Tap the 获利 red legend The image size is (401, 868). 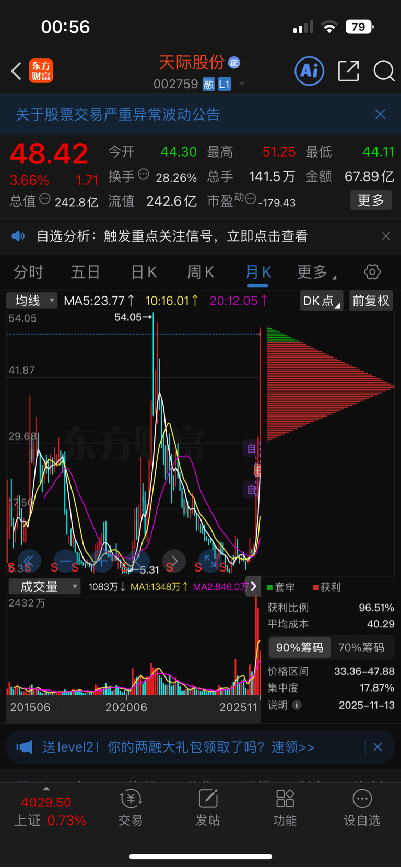click(x=327, y=587)
